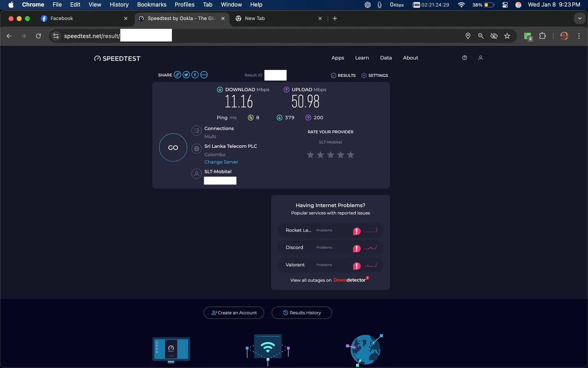Switch to the Facebook tab
This screenshot has width=588, height=368.
point(62,18)
